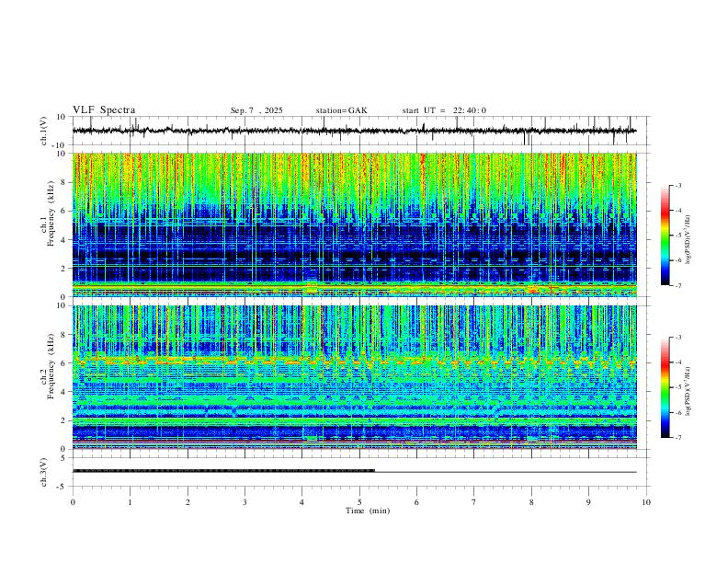Click the "-3" tick on ch.1 colorbar

(x=677, y=186)
